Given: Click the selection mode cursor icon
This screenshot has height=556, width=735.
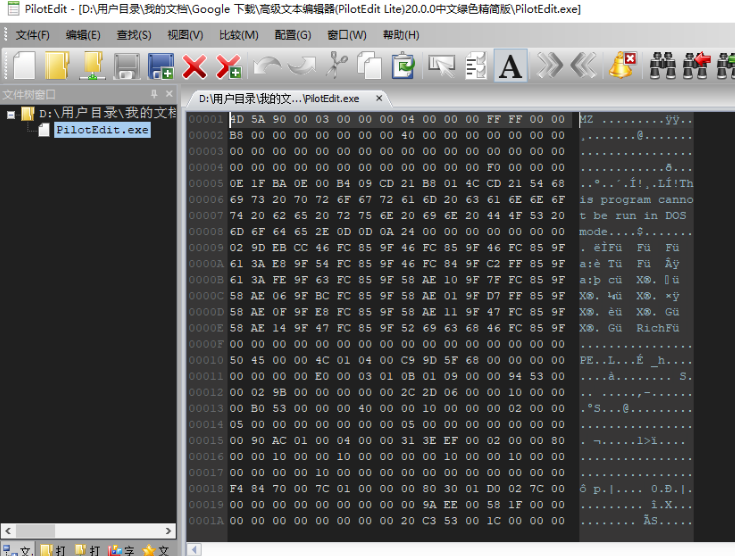Looking at the screenshot, I should click(x=442, y=65).
